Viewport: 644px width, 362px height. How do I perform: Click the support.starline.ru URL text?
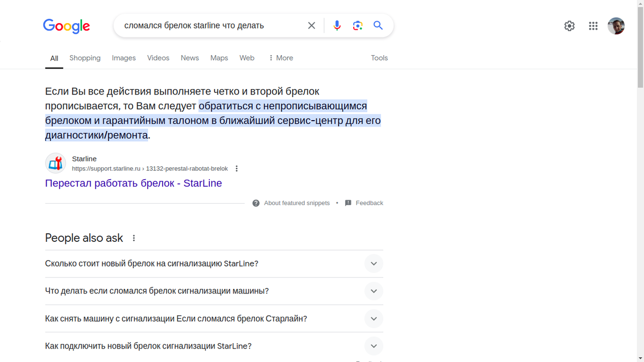coord(150,168)
